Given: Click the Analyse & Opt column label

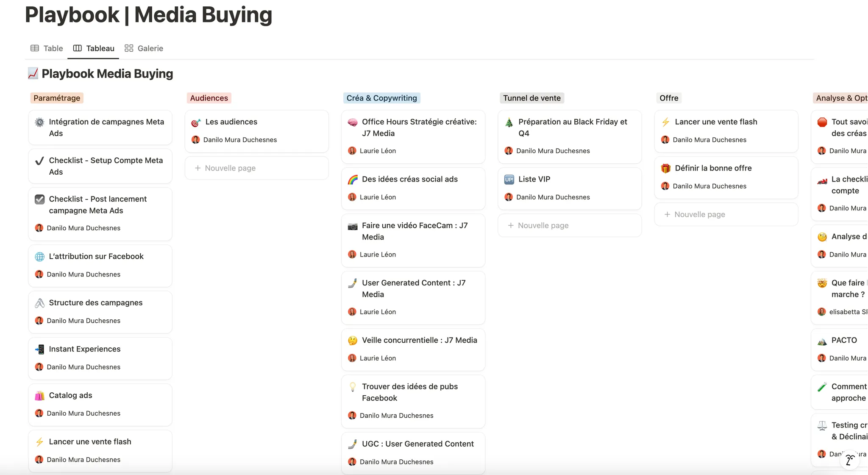Looking at the screenshot, I should tap(841, 98).
